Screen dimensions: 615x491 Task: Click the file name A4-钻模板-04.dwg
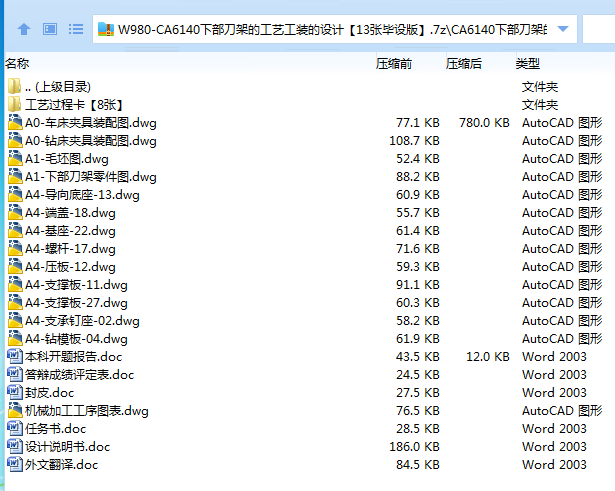(76, 339)
